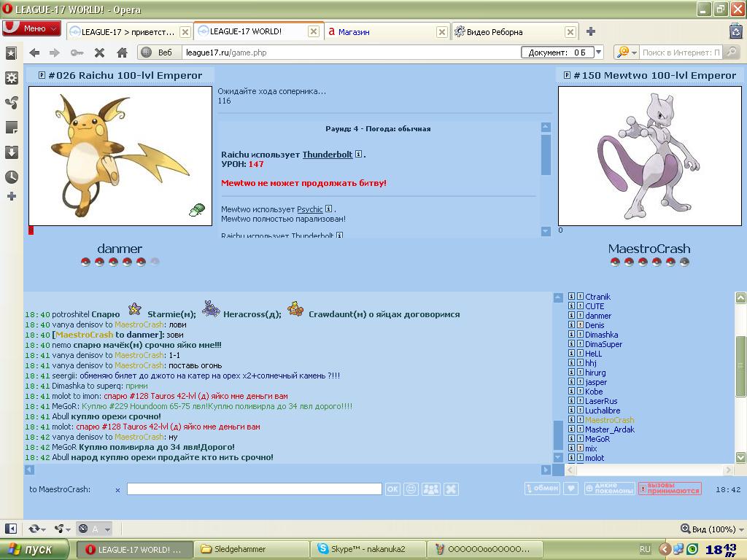Open the Psychic move link
This screenshot has height=560, width=747.
coord(309,209)
